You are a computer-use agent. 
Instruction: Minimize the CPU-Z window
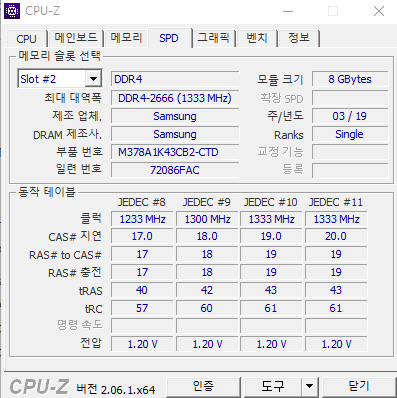pyautogui.click(x=288, y=11)
